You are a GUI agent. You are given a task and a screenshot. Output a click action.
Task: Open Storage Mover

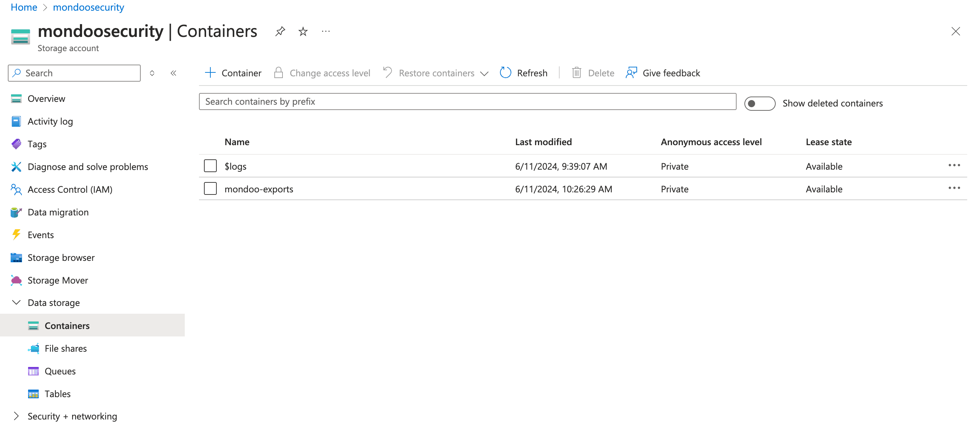[x=58, y=280]
